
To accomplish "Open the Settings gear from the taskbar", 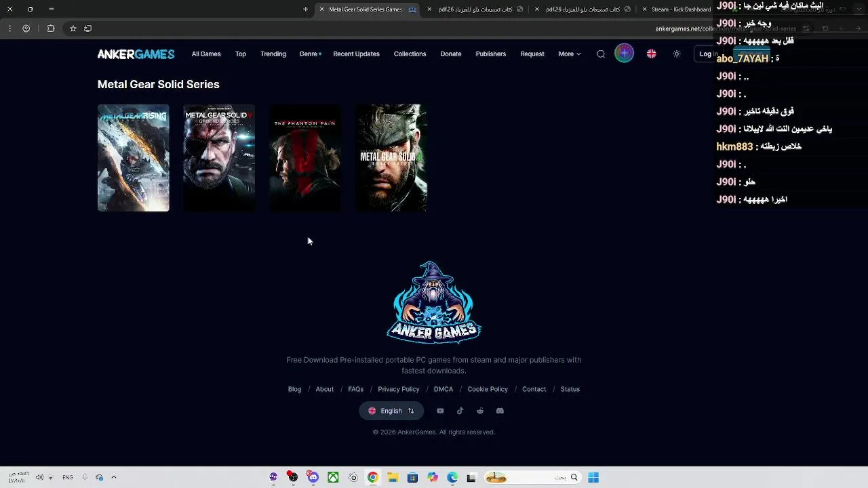I will (353, 478).
